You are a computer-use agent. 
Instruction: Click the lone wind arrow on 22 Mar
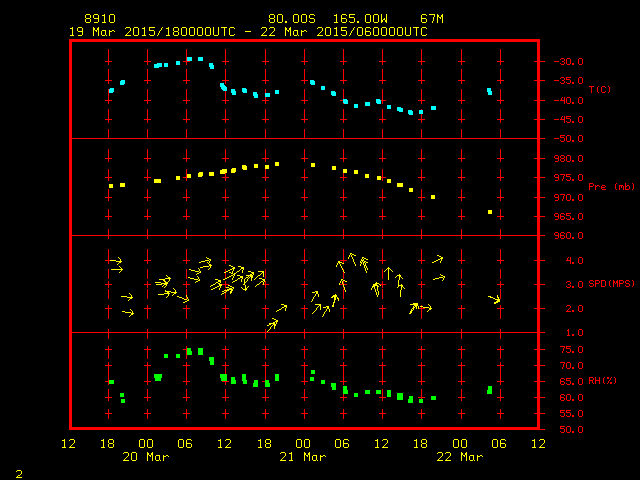pyautogui.click(x=494, y=299)
